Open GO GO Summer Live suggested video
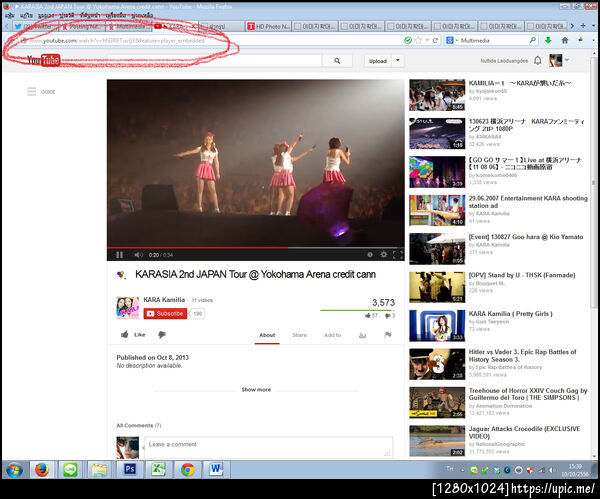 pos(525,163)
